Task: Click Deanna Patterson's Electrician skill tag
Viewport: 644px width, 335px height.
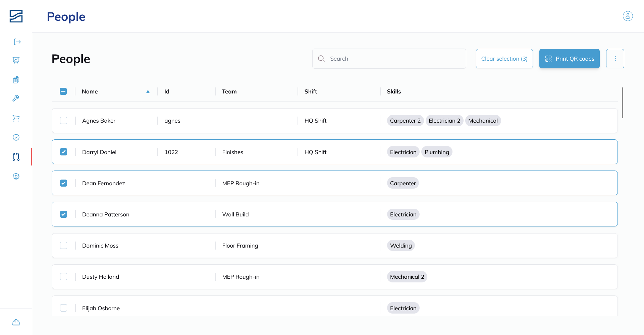Action: click(403, 214)
